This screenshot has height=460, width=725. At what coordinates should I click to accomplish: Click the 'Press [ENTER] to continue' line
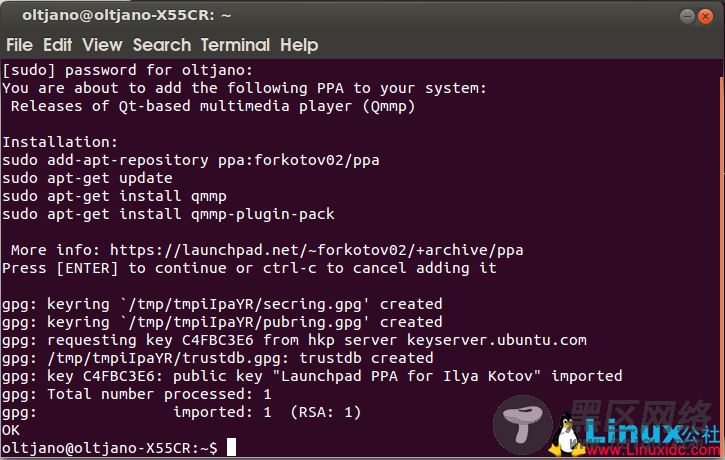tap(249, 268)
